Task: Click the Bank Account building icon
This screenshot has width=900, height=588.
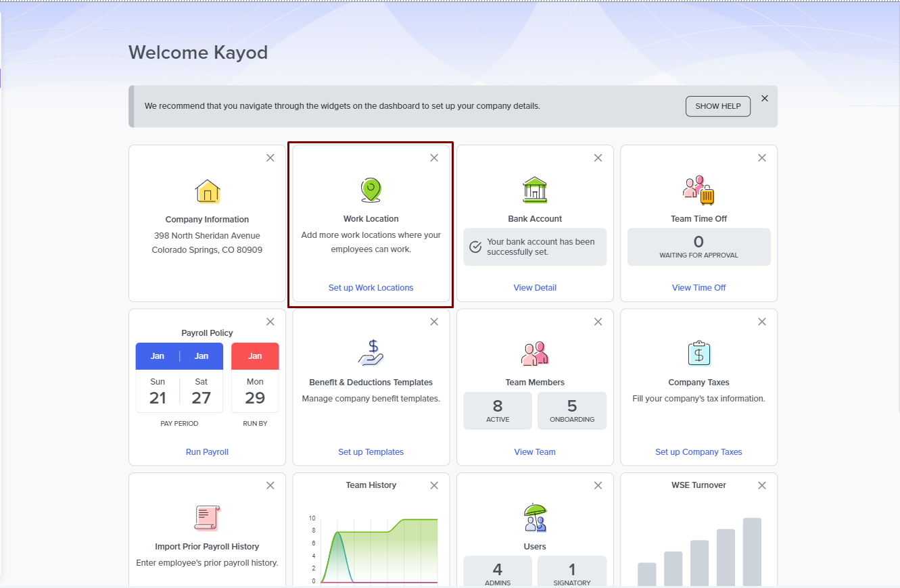Action: point(535,191)
